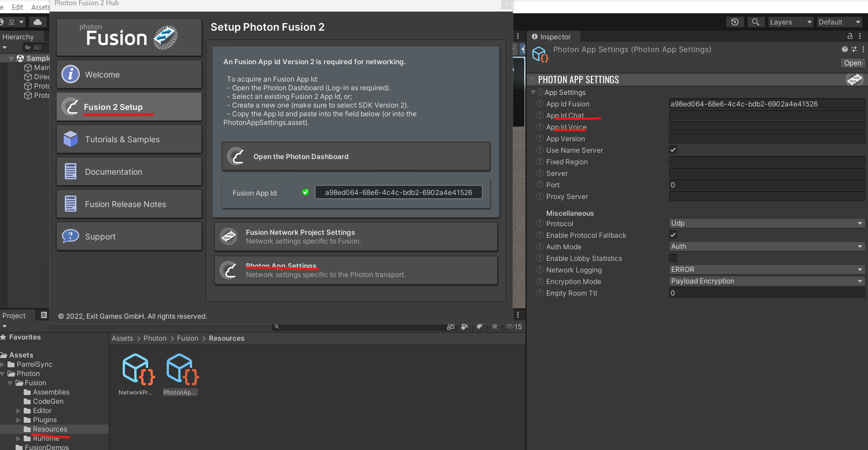Expand the Editor folder arrow

pyautogui.click(x=19, y=411)
